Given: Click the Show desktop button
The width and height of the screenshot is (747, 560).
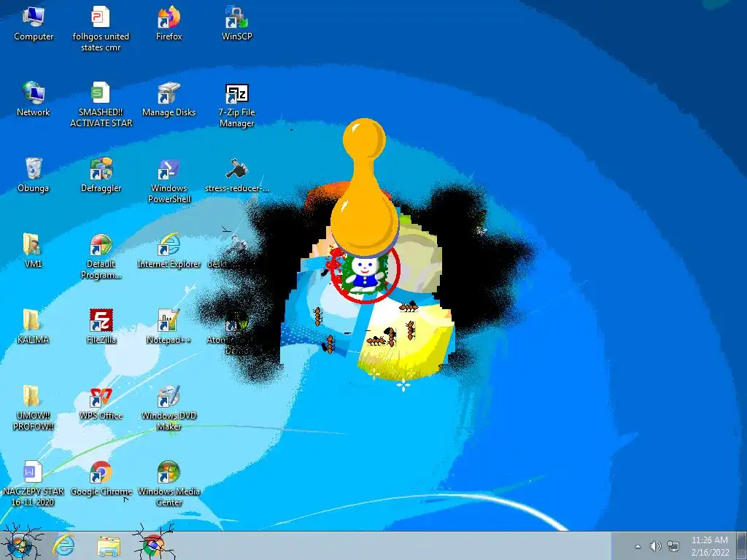Looking at the screenshot, I should pyautogui.click(x=741, y=545).
